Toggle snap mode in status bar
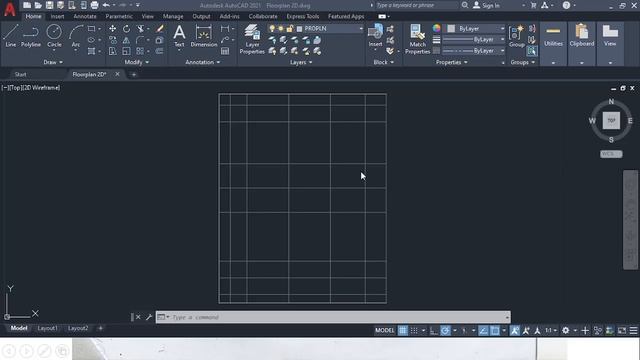This screenshot has height=360, width=640. click(x=414, y=330)
